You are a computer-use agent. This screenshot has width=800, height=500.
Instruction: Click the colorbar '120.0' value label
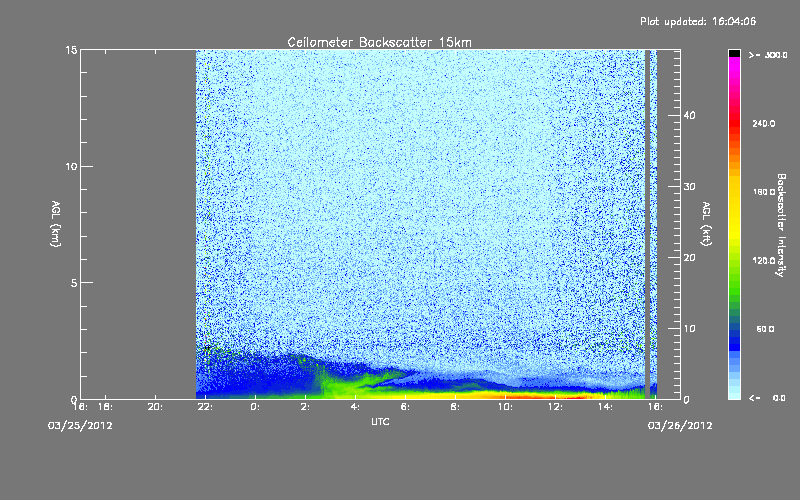(x=764, y=261)
